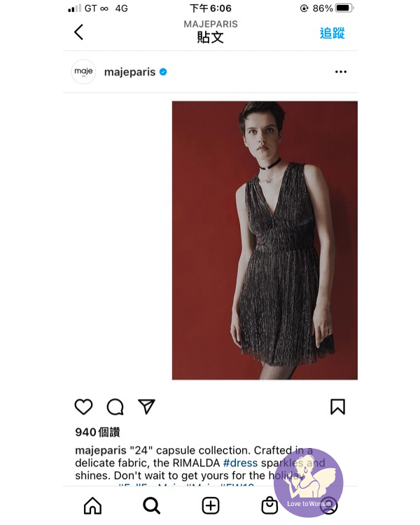Open the #dress hashtag link

241,463
